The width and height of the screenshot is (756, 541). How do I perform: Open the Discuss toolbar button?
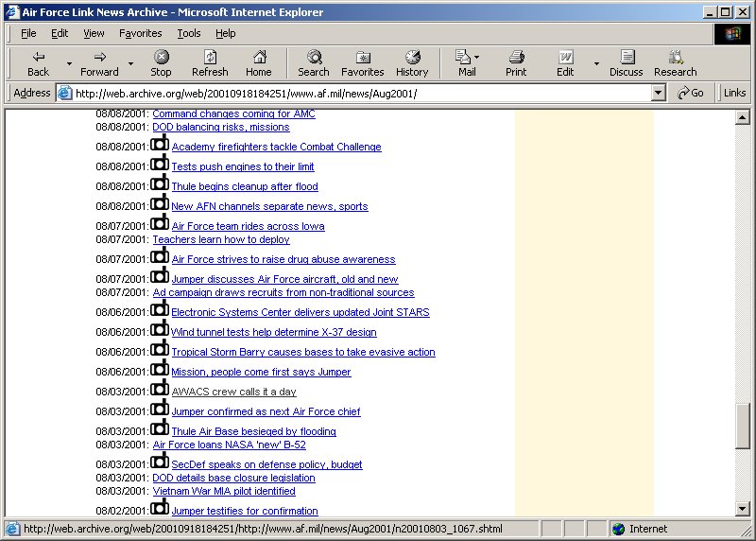pos(626,63)
